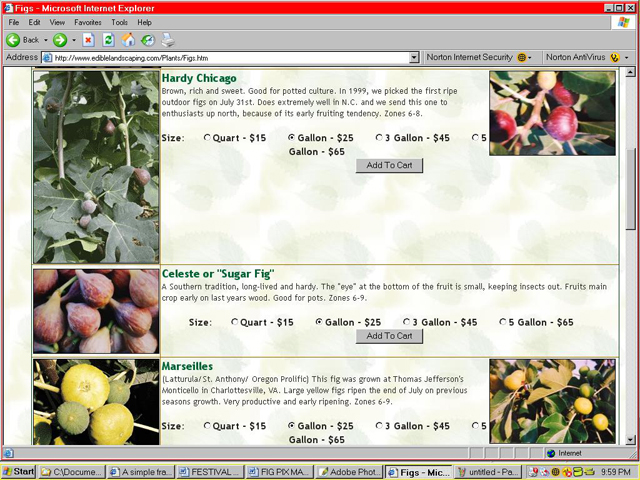
Task: Click the page icon in the address bar
Action: coord(48,58)
